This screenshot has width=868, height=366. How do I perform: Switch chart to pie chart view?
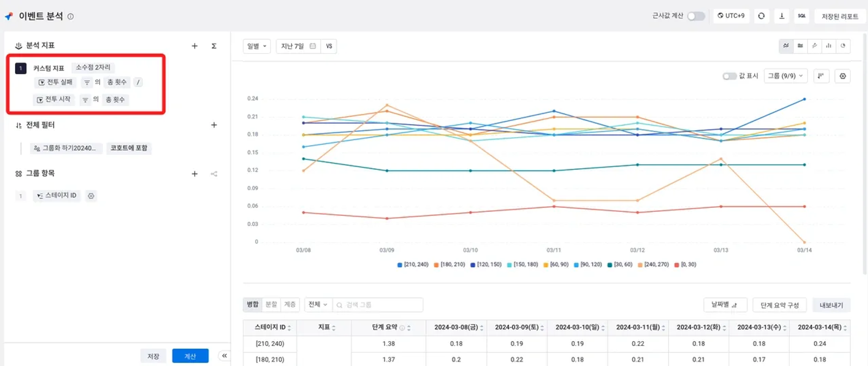coord(843,46)
